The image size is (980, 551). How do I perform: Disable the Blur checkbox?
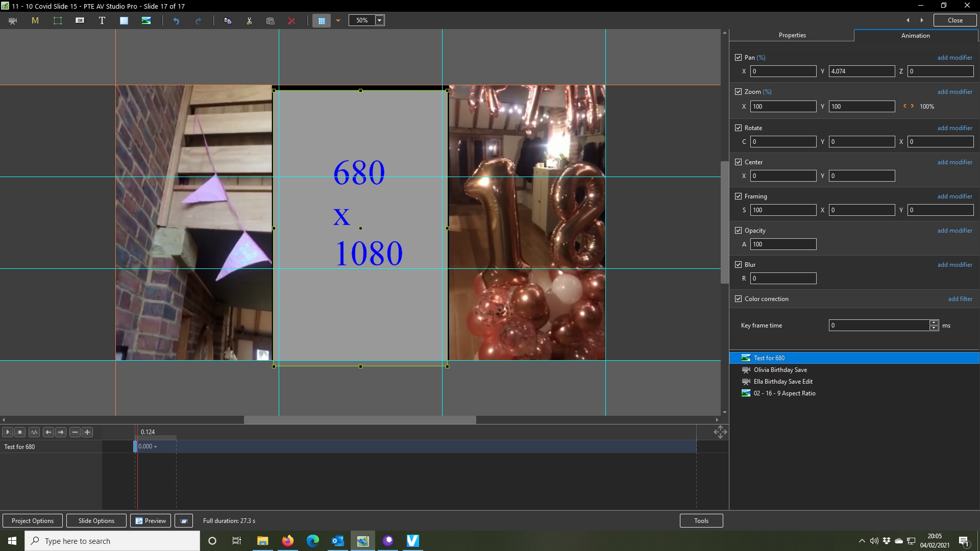[738, 265]
